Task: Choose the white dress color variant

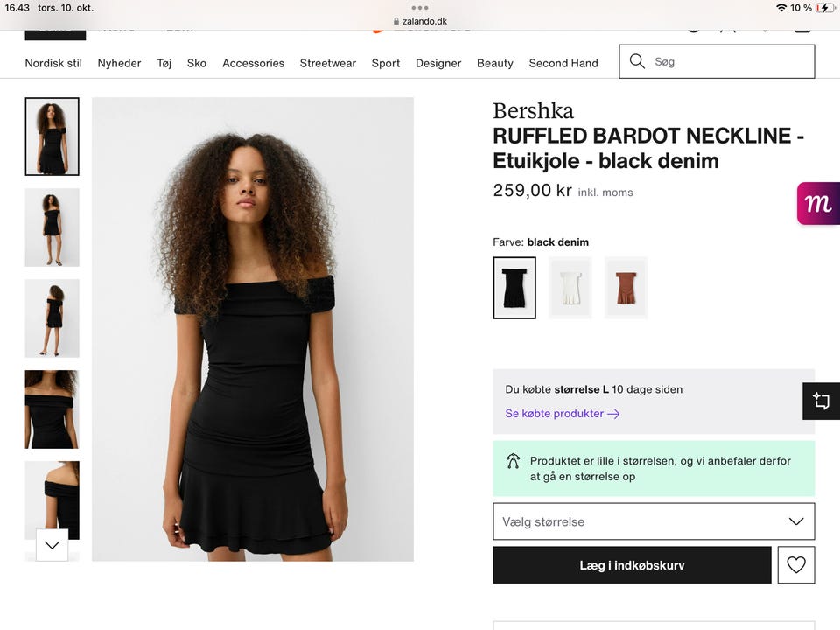Action: (x=570, y=288)
